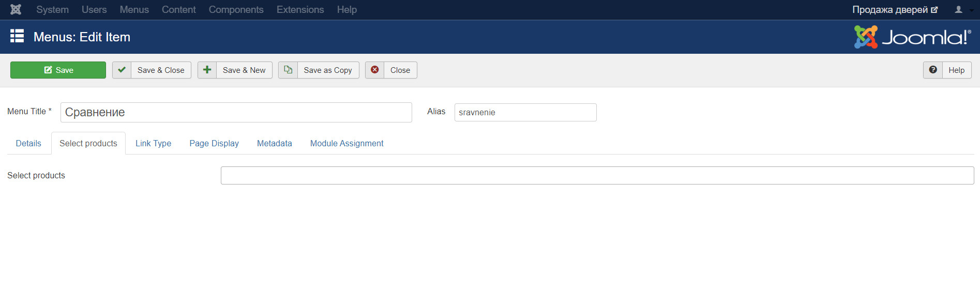
Task: Click the Menu Title label
Action: 29,111
